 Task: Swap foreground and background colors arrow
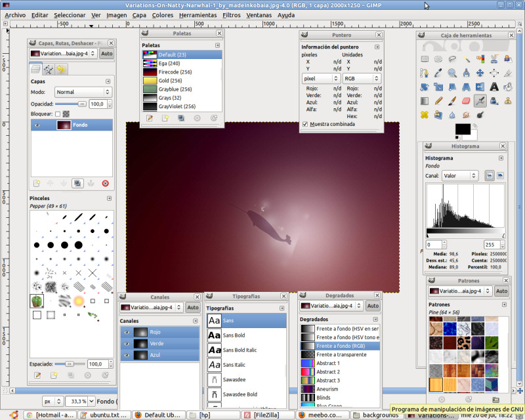click(x=474, y=126)
